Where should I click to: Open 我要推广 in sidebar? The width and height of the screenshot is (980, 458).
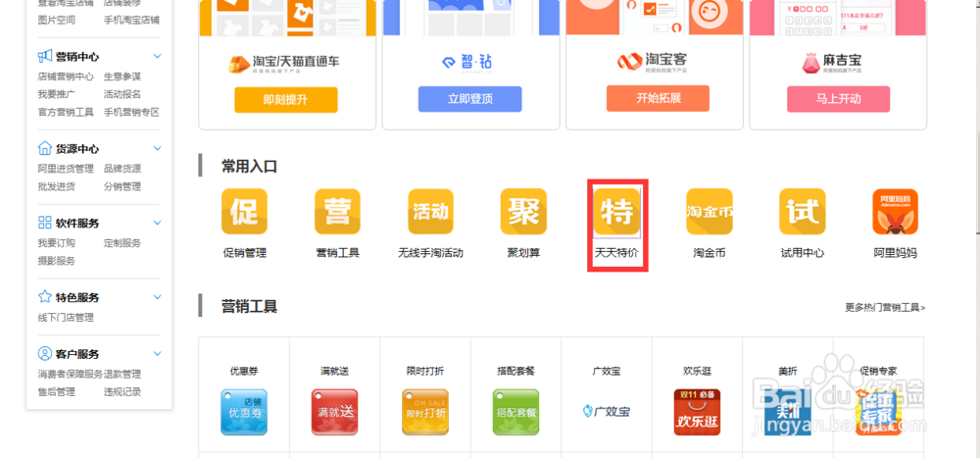point(56,94)
